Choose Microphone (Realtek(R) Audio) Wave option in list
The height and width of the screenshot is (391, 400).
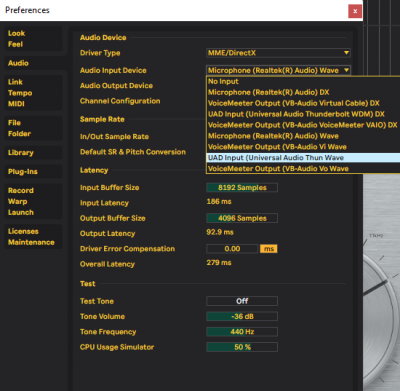click(x=303, y=136)
